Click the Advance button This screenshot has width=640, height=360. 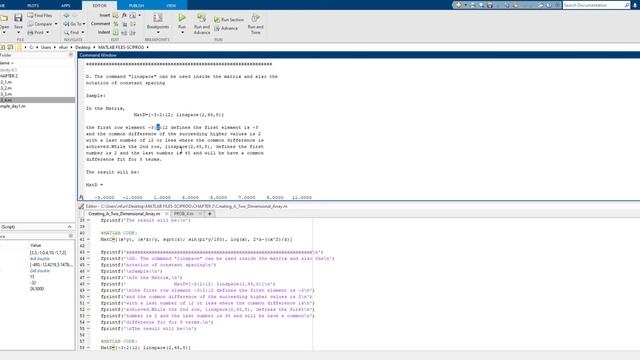coord(226,28)
